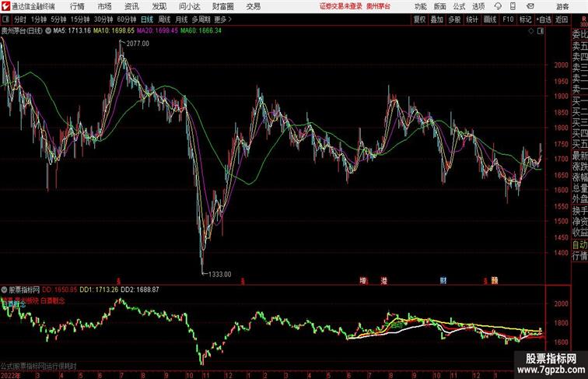
Task: Click the 2077.00 high price marker
Action: (138, 44)
